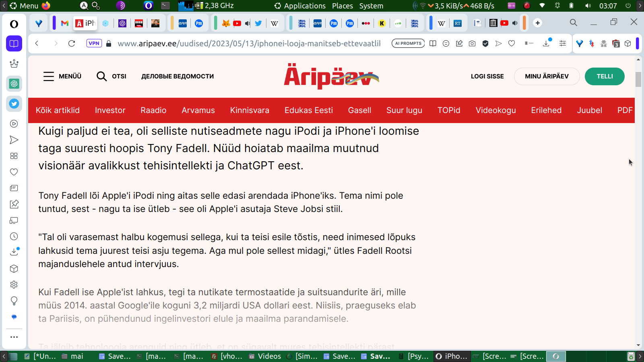This screenshot has height=362, width=644.
Task: Open the three-dots sidebar setup menu
Action: pyautogui.click(x=14, y=337)
